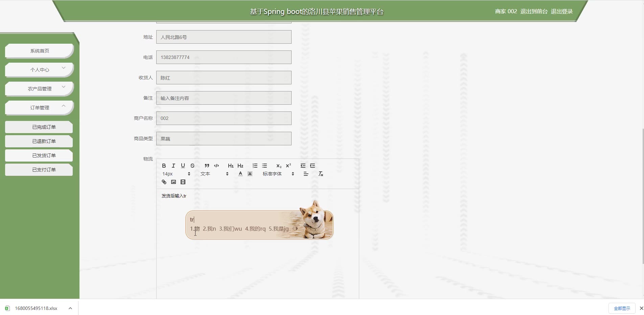The width and height of the screenshot is (644, 315).
Task: Open the 已支付订单 submenu item
Action: pyautogui.click(x=39, y=170)
